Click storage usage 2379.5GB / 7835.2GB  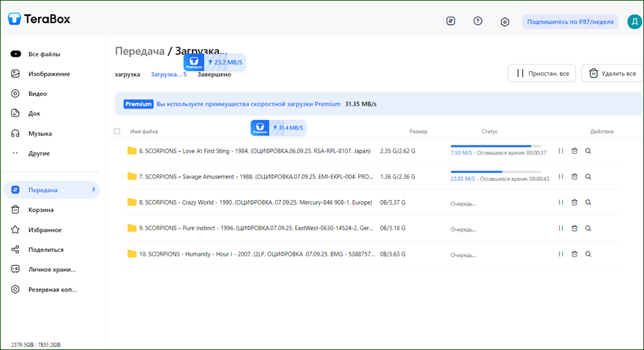coord(35,345)
